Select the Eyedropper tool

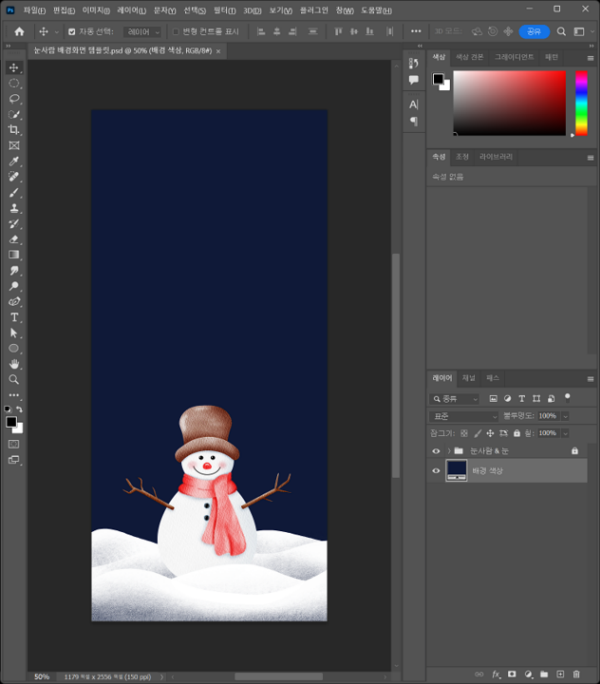click(14, 161)
